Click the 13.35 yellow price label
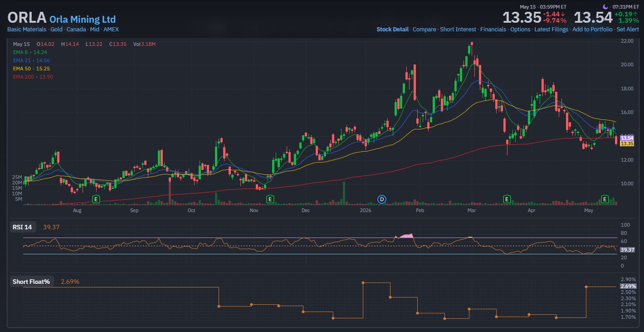Screen dimensions: 644x332 pos(627,144)
